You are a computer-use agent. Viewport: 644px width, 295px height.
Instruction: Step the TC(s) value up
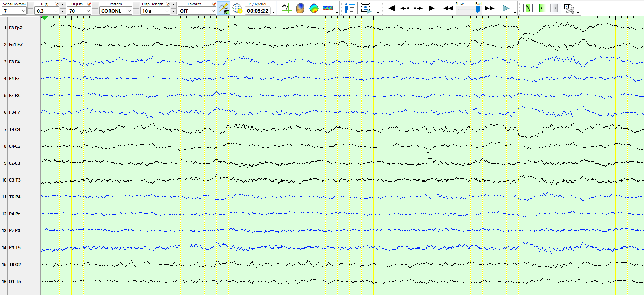pyautogui.click(x=63, y=5)
